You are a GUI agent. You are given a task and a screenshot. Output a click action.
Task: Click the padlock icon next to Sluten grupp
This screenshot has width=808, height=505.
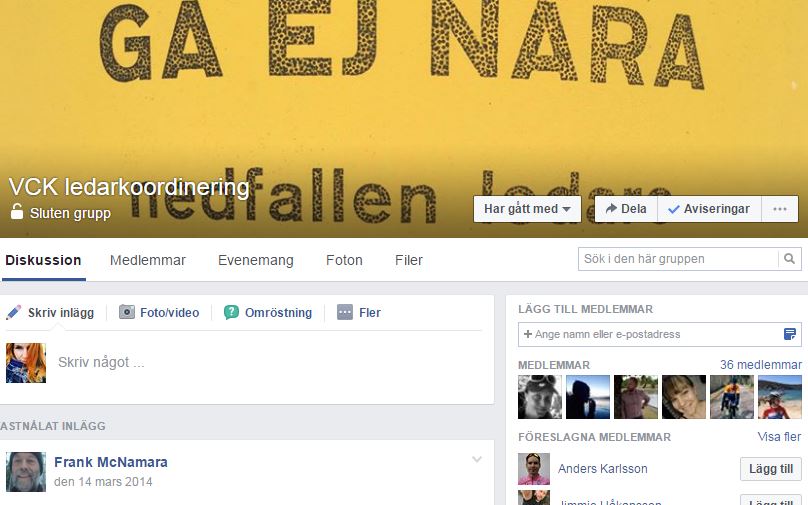pyautogui.click(x=17, y=211)
